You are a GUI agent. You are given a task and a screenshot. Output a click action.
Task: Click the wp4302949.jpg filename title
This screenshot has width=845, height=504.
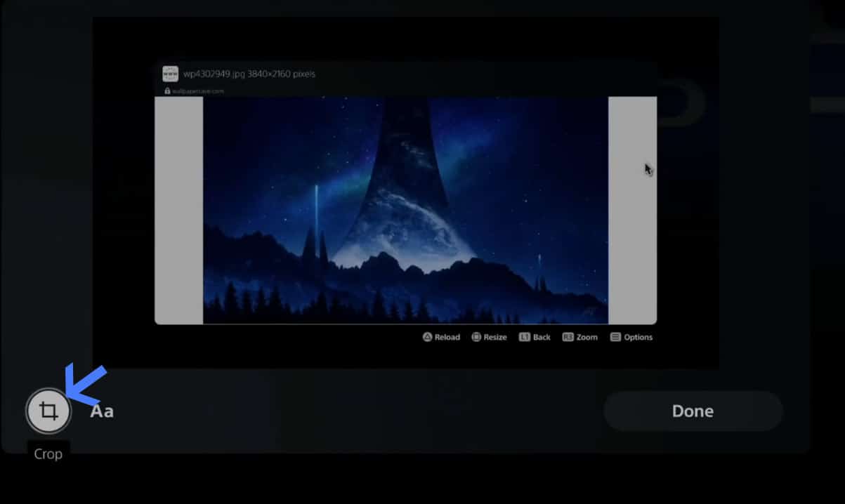tap(249, 74)
